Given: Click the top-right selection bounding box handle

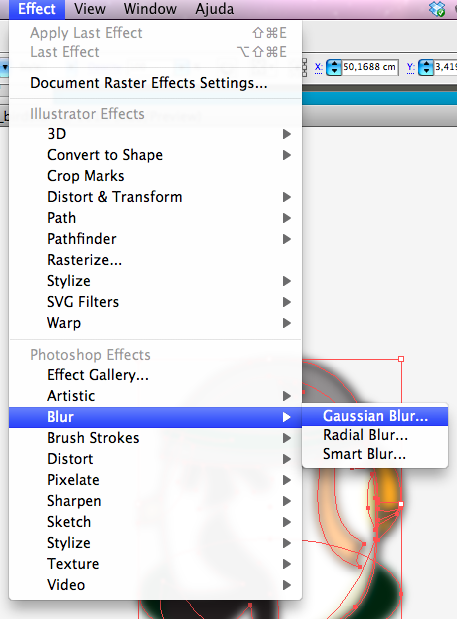Looking at the screenshot, I should tap(401, 359).
